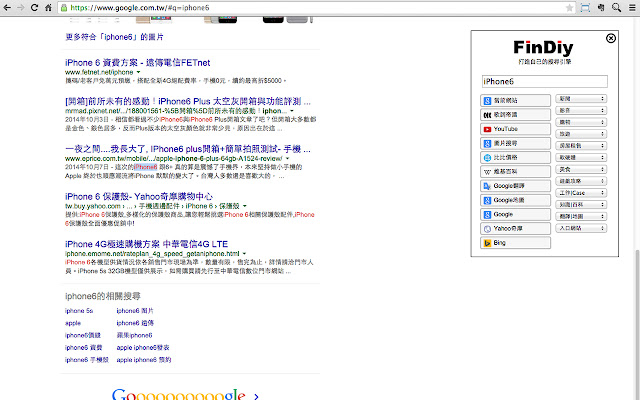Open the 遊戲攻略 dropdown in FinDiy
Image resolution: width=640 pixels, height=400 pixels.
(581, 181)
